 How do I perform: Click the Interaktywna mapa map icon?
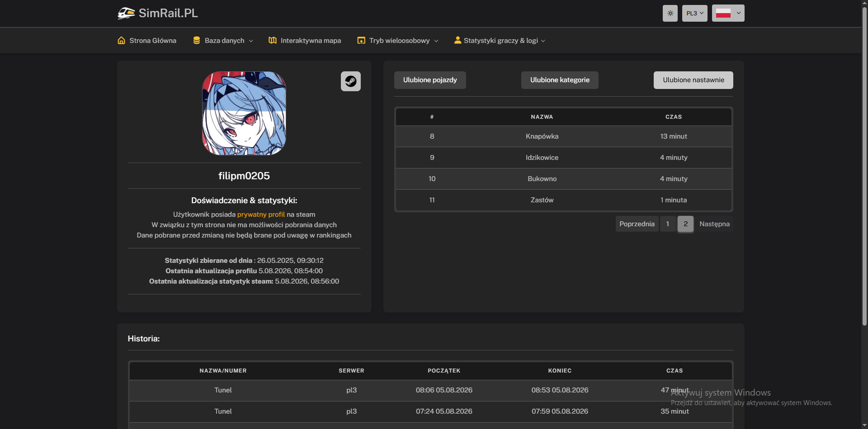point(273,40)
